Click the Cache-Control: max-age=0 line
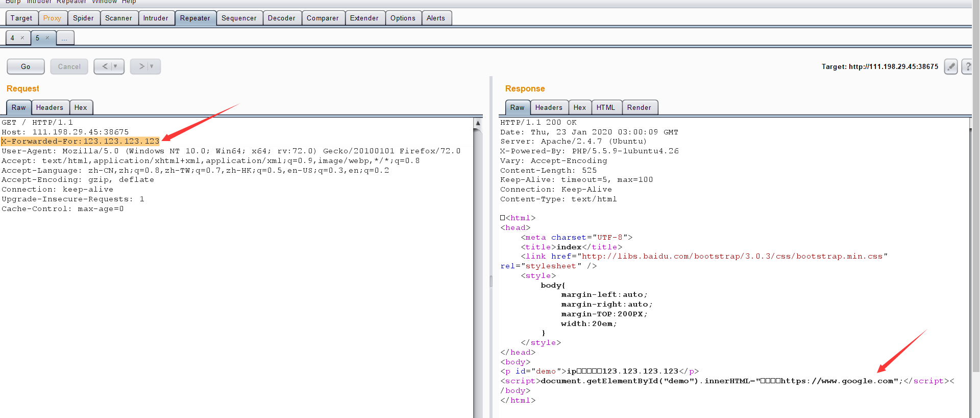Screen dimensions: 980x418 tap(63, 208)
